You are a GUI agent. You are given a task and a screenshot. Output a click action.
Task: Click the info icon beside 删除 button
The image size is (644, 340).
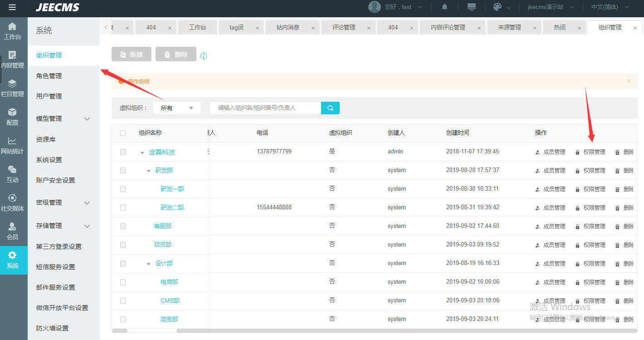pos(204,56)
